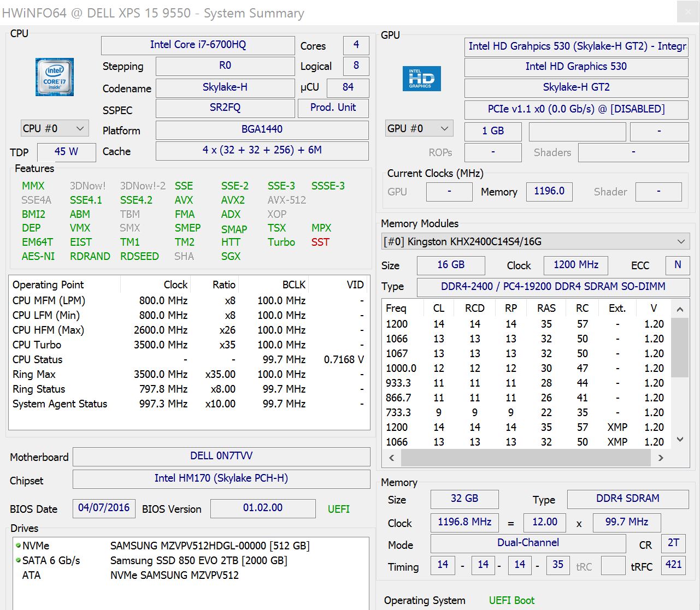Select the System Agent Status row
700x610 pixels.
click(x=189, y=404)
